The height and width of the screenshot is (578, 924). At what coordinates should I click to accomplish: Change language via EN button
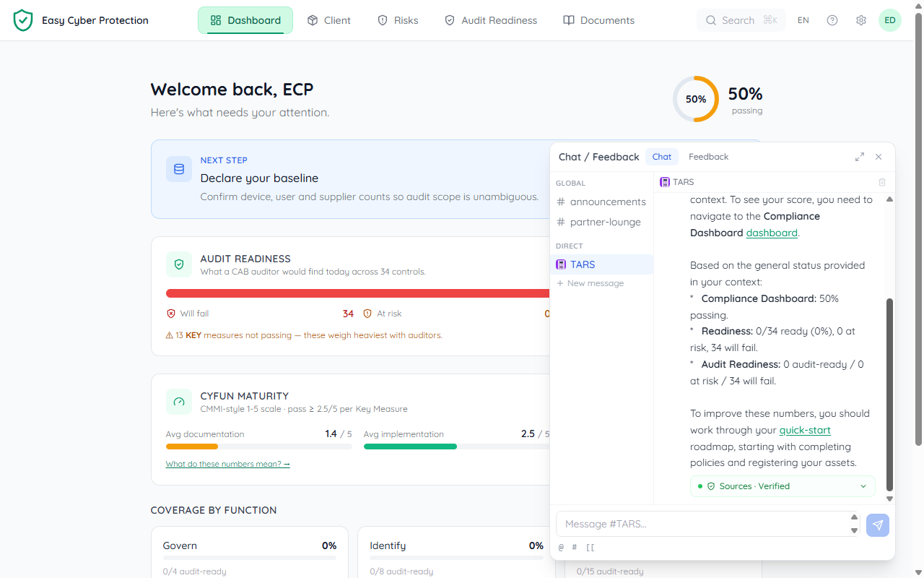coord(803,20)
